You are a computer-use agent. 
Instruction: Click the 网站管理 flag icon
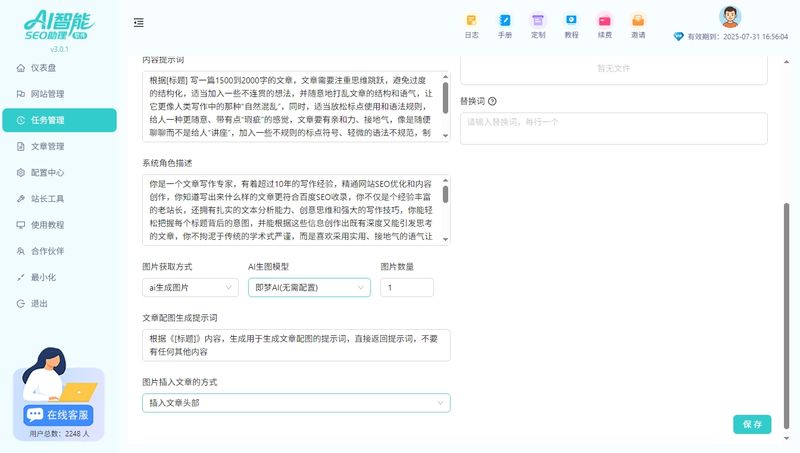[20, 94]
